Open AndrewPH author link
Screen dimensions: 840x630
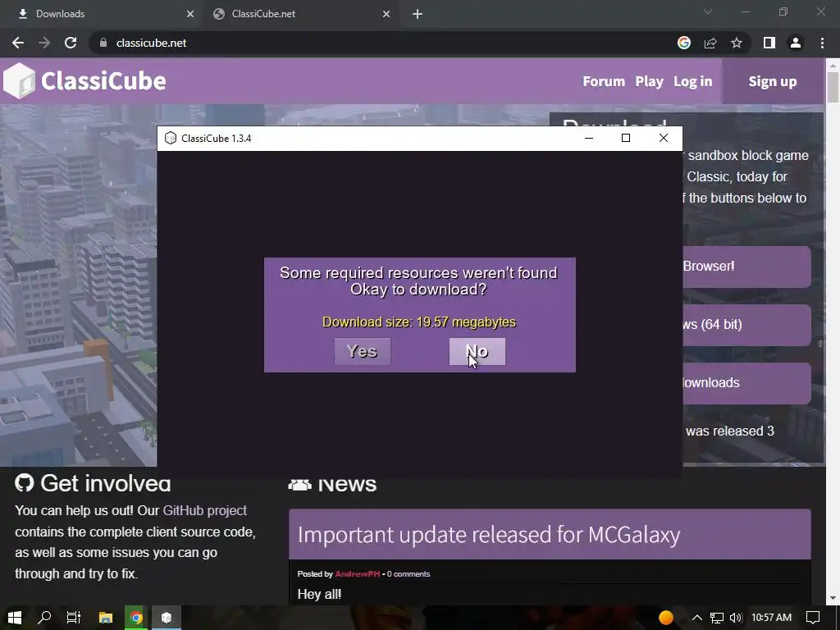pos(358,573)
